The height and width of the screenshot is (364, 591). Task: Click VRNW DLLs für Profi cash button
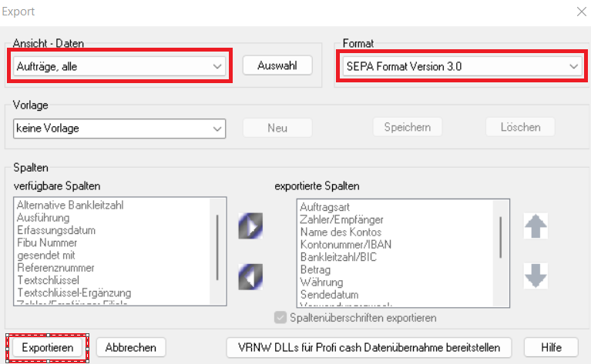tap(369, 347)
